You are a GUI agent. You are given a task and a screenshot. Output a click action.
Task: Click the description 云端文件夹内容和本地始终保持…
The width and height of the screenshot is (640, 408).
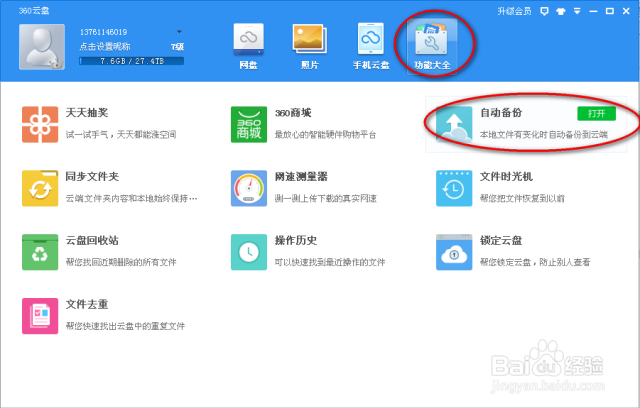coord(131,198)
